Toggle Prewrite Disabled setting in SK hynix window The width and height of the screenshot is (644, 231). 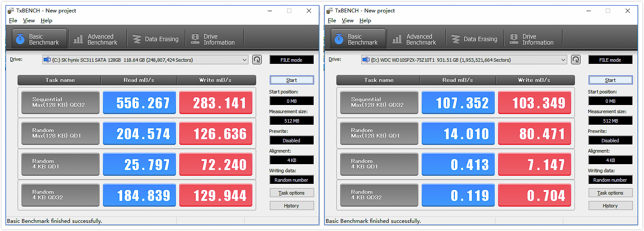click(291, 141)
